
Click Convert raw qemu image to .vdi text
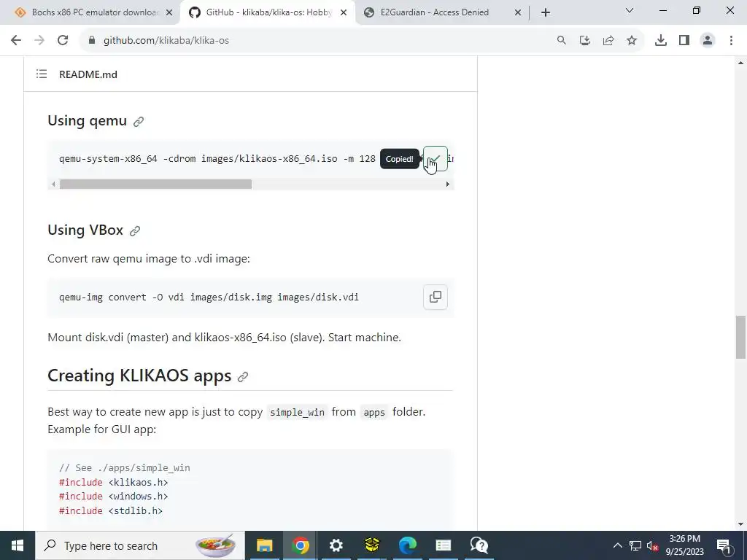tap(149, 259)
